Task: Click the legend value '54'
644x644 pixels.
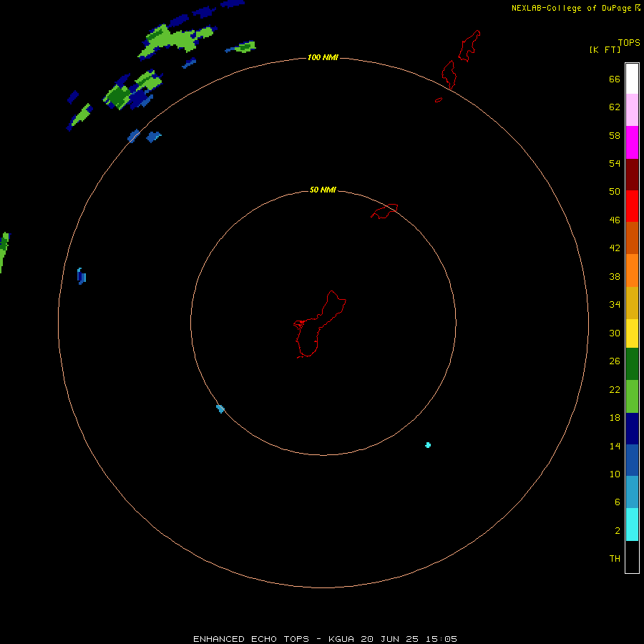Action: coord(615,163)
